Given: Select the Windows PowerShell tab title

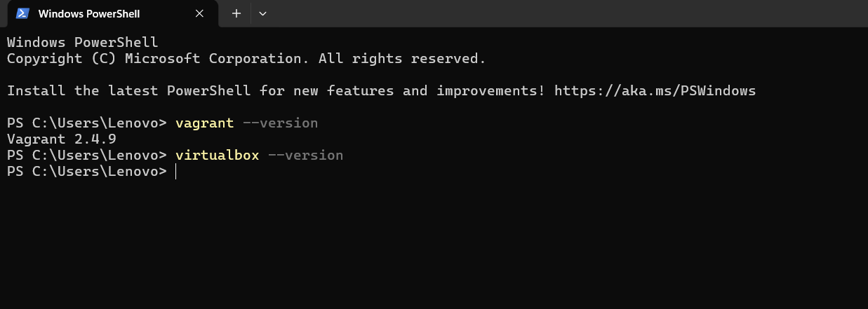Looking at the screenshot, I should click(89, 13).
